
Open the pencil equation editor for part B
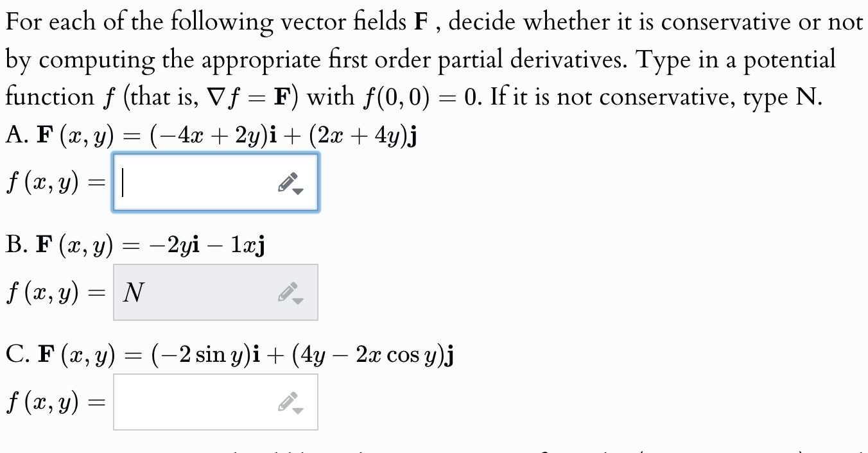[x=287, y=292]
